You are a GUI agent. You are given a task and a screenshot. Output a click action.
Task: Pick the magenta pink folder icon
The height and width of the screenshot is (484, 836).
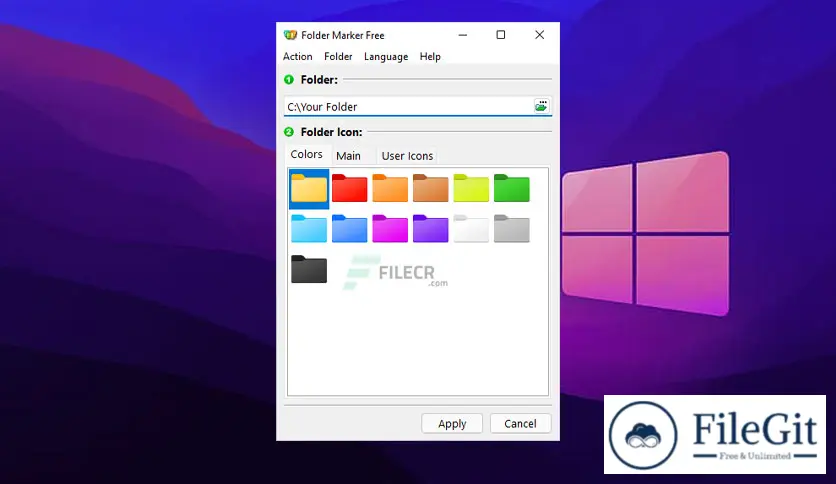click(x=390, y=229)
